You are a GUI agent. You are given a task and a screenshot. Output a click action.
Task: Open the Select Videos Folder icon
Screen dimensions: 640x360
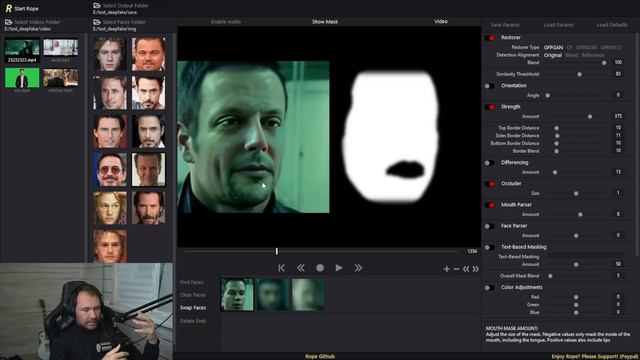click(8, 22)
